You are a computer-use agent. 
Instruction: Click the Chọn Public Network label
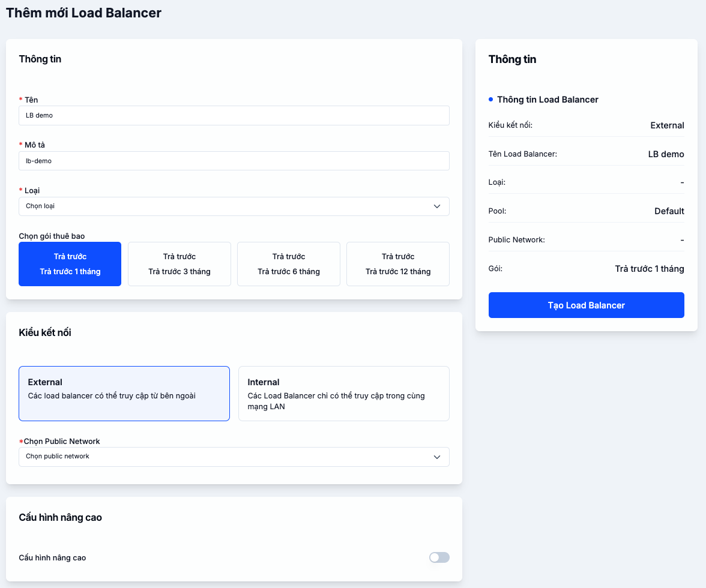click(62, 442)
